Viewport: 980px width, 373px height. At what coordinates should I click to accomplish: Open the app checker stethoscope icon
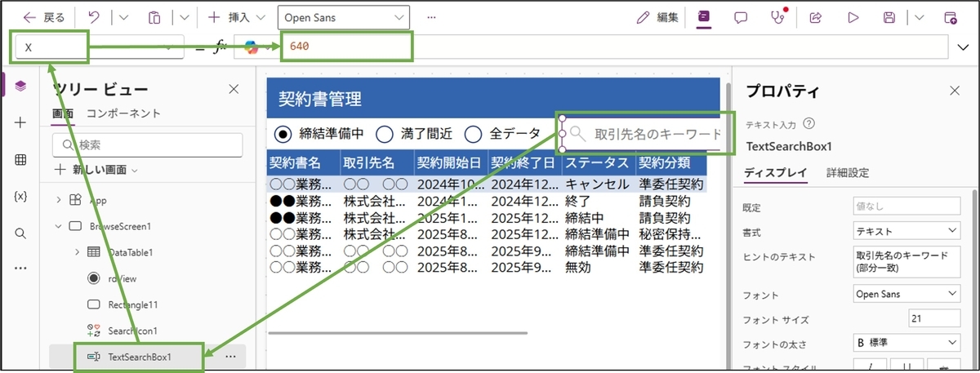click(778, 17)
